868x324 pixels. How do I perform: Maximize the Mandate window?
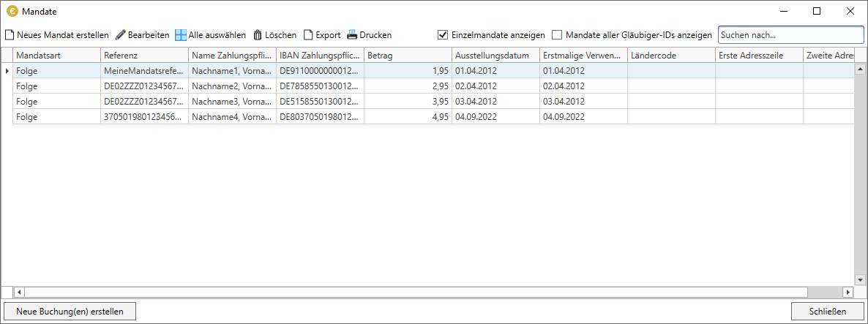click(817, 11)
